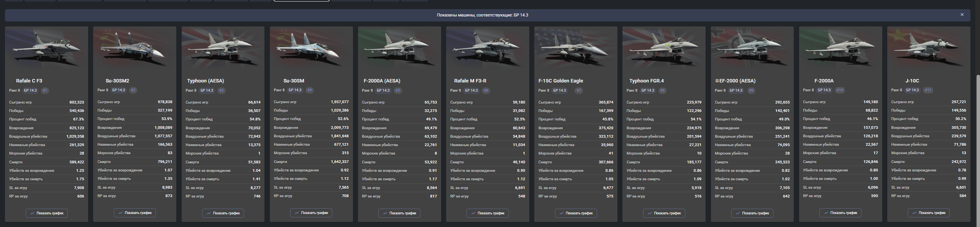
Task: Click the Su-30SM title
Action: [294, 81]
